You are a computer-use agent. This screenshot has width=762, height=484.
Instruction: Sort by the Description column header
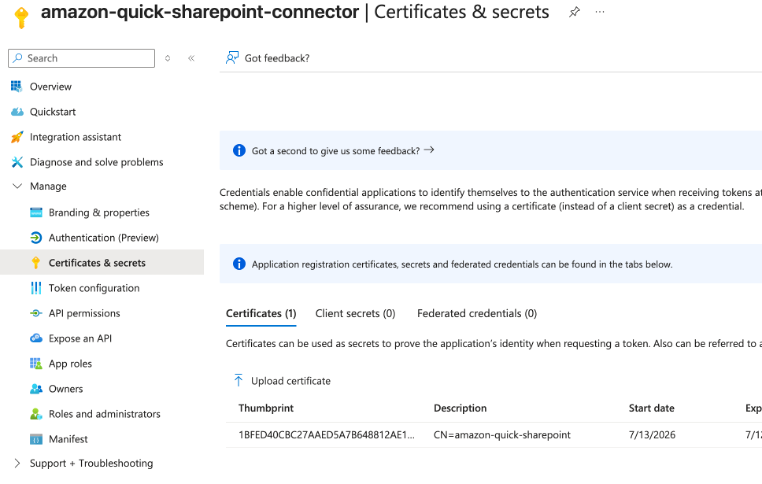(460, 408)
